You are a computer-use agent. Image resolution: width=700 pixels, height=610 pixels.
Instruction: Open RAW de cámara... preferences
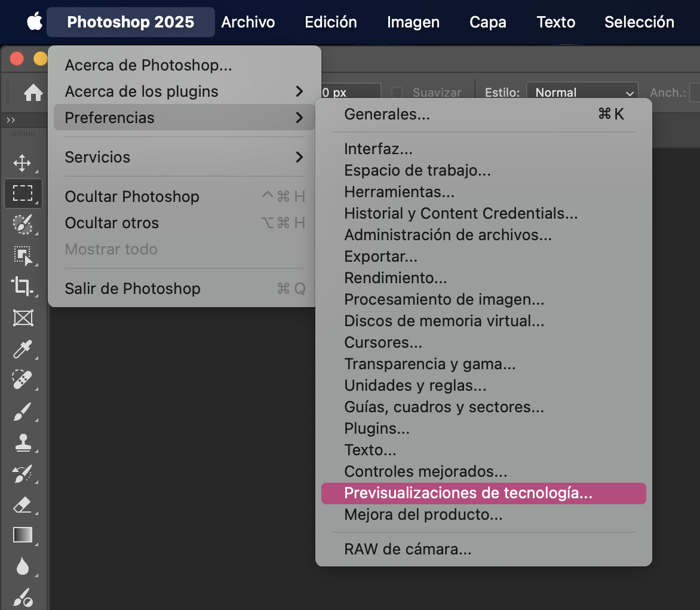(x=483, y=549)
